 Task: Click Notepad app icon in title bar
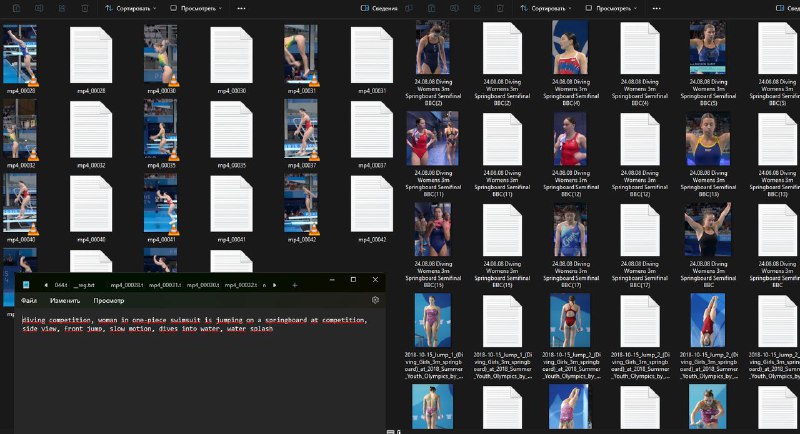pyautogui.click(x=26, y=285)
